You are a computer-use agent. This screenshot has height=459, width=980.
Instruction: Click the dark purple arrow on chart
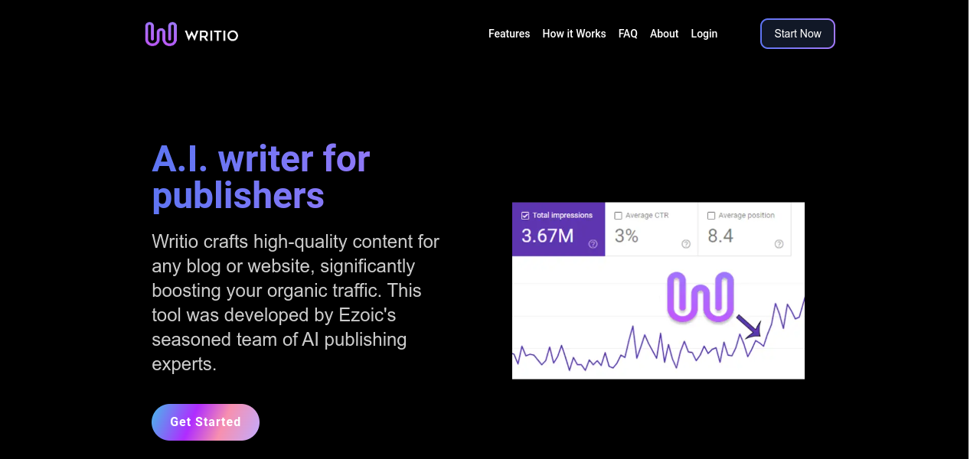749,326
